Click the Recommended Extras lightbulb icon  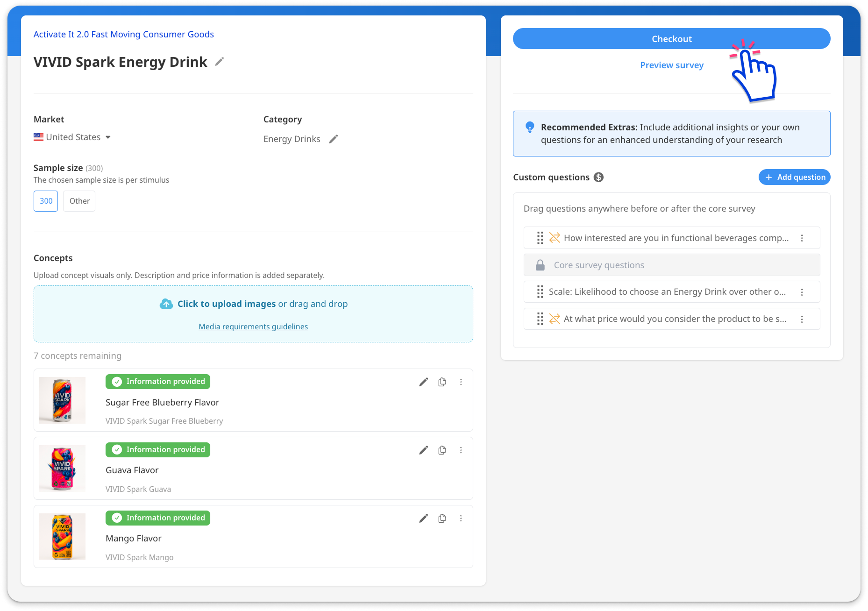click(530, 127)
